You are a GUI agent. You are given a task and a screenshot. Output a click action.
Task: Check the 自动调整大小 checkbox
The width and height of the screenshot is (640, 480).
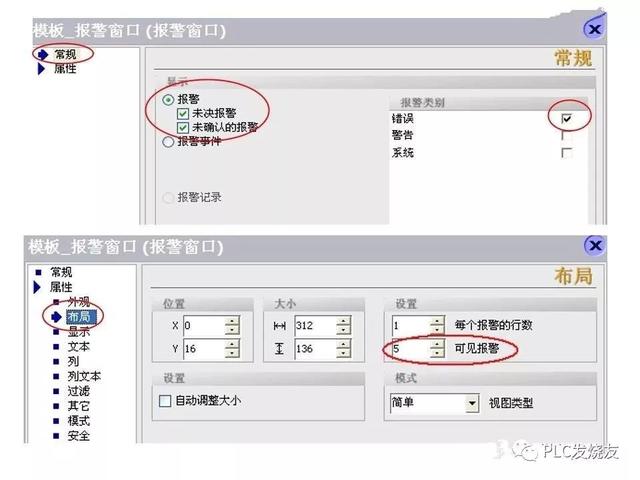(165, 401)
